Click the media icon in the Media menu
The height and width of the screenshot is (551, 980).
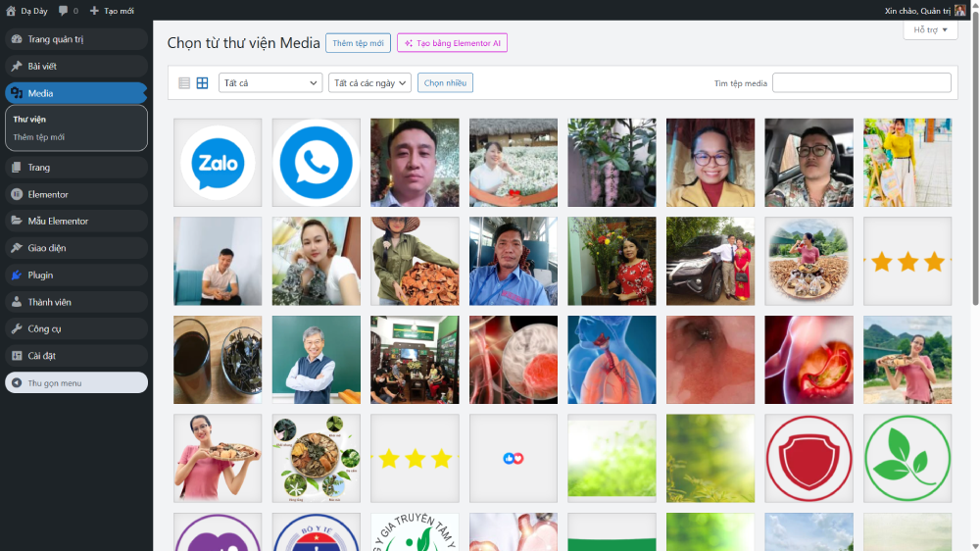click(x=17, y=93)
